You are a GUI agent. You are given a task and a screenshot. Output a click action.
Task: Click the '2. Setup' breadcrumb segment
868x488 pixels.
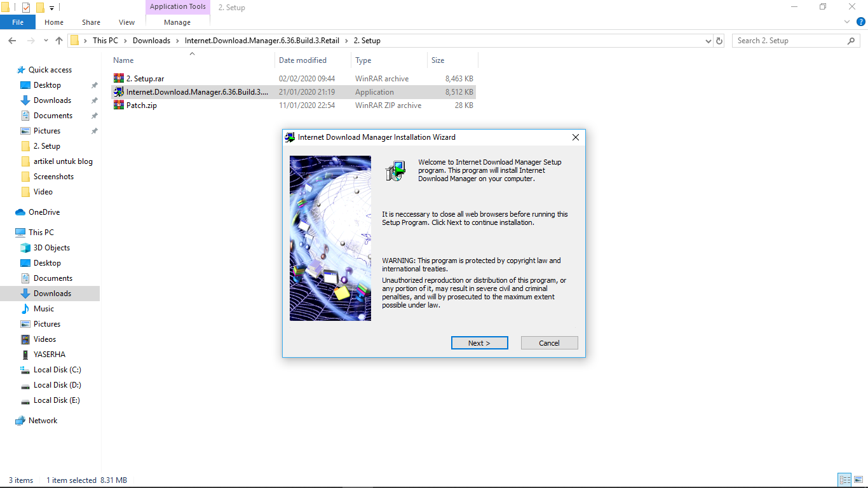(367, 41)
